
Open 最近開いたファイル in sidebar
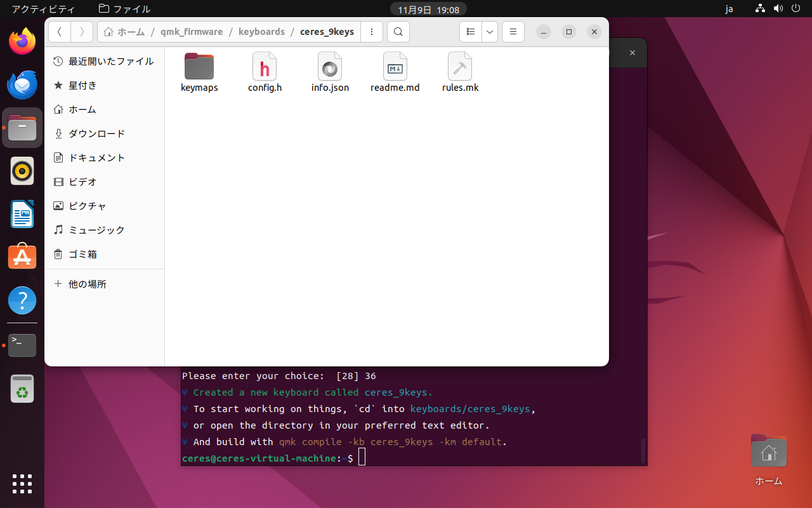[x=105, y=61]
